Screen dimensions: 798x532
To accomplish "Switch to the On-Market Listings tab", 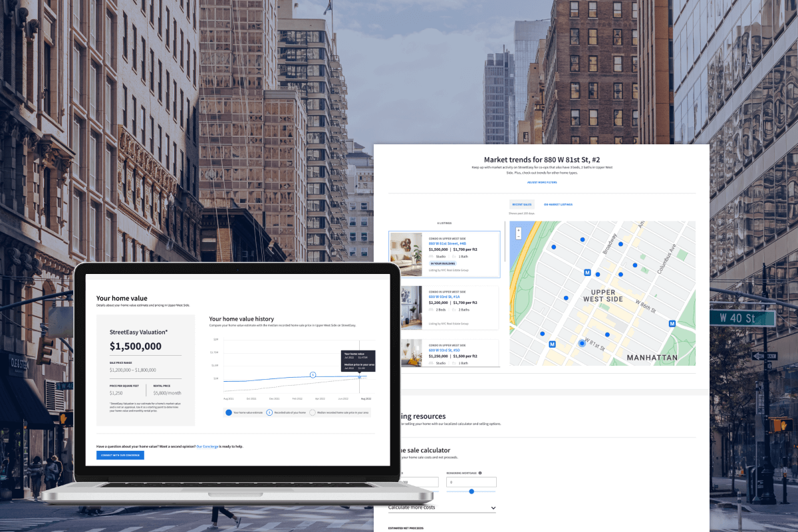I will [x=557, y=205].
